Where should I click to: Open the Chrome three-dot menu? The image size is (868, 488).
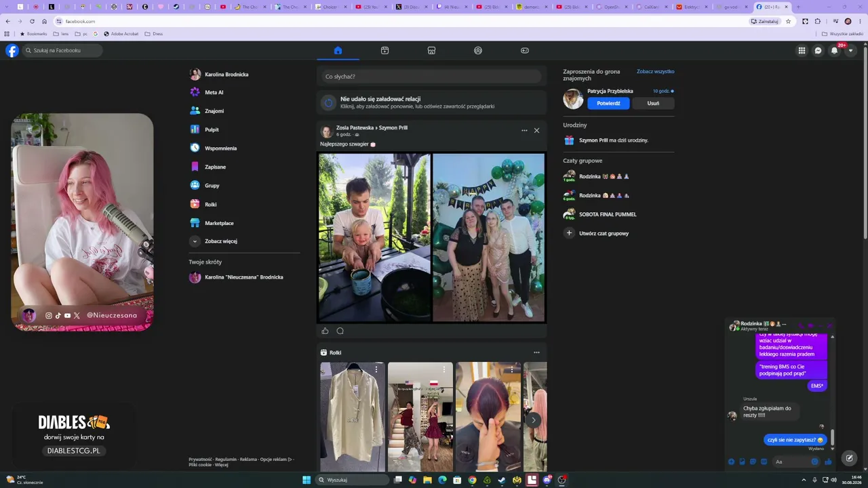[860, 21]
